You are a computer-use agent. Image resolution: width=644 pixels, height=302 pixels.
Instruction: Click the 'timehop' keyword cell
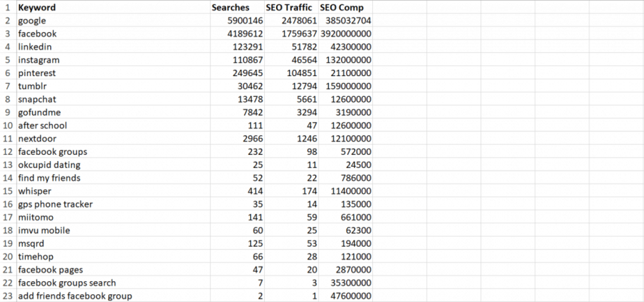(113, 257)
